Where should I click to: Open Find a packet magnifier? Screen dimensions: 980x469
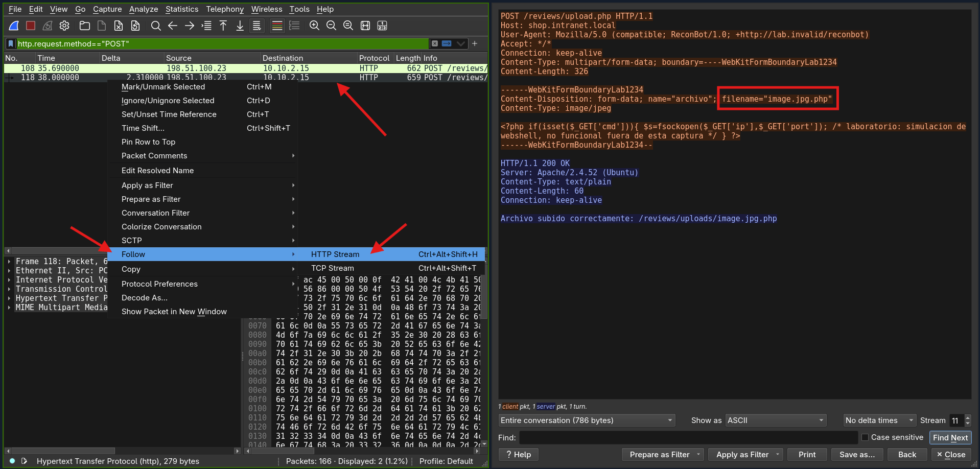pyautogui.click(x=156, y=26)
